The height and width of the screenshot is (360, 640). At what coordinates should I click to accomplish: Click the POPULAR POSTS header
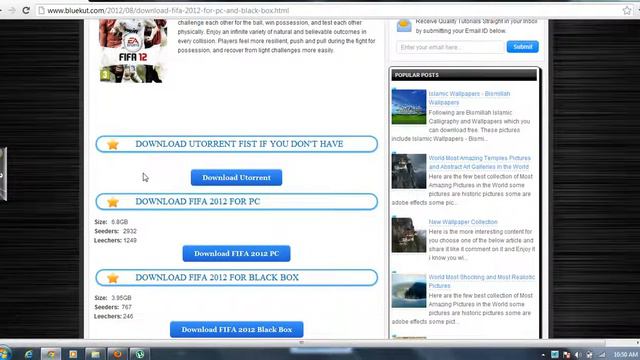coord(464,75)
